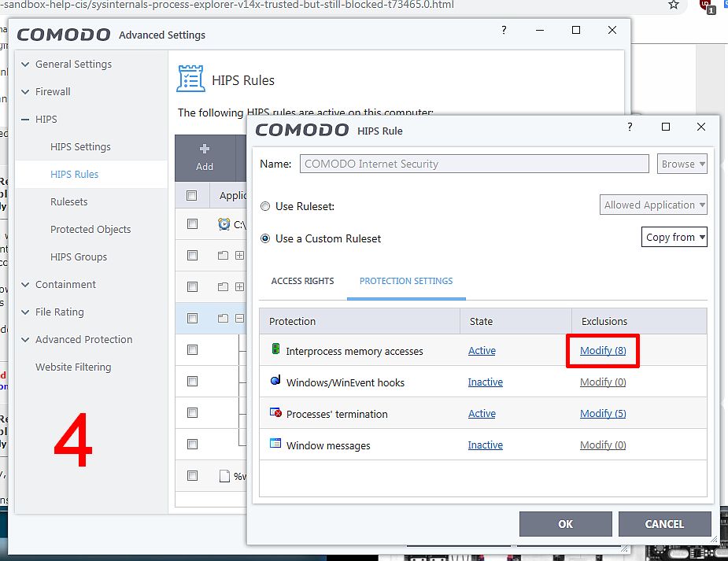Maximize the HIPS Rule dialog
The width and height of the screenshot is (728, 561).
click(666, 127)
